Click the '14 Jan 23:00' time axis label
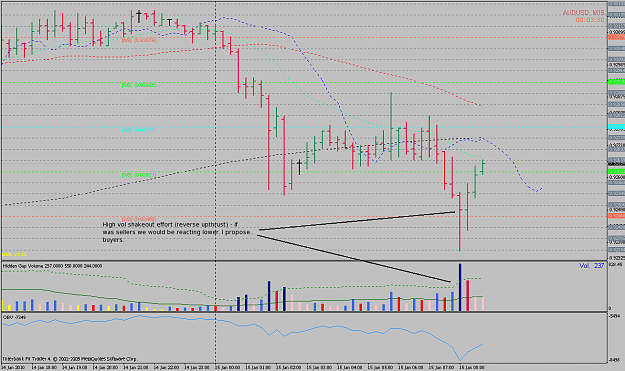Viewport: 625px width, 371px height. tap(197, 367)
